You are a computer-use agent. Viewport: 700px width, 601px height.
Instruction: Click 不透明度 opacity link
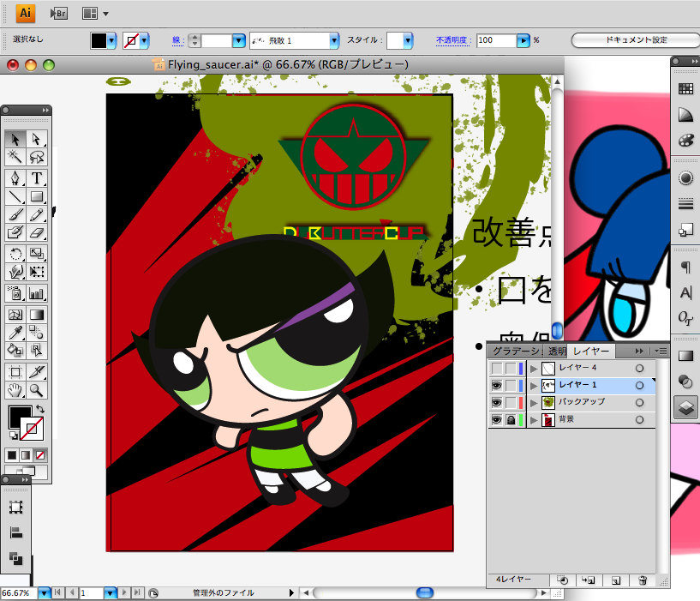tap(452, 40)
